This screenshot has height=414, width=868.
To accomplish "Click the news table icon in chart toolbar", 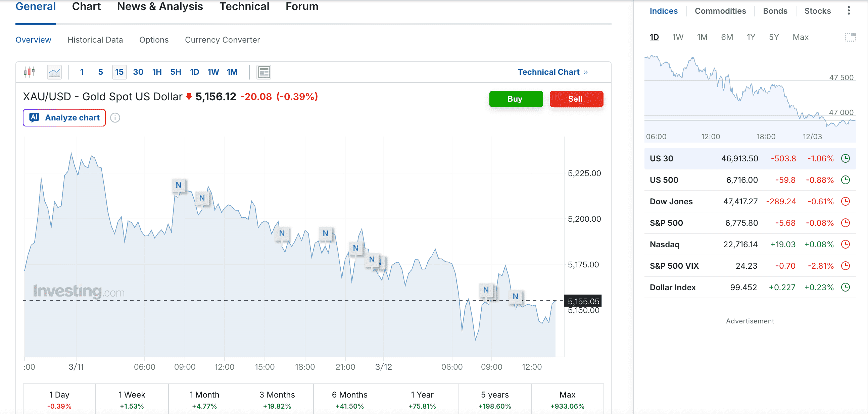I will [263, 72].
